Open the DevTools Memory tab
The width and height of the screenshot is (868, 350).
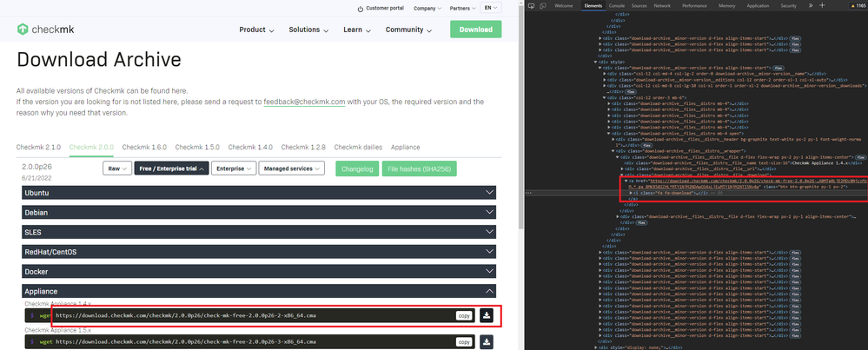point(727,5)
